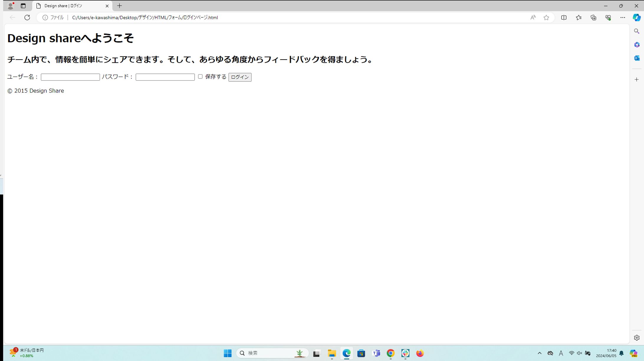The height and width of the screenshot is (361, 644).
Task: Open Read aloud icon in address bar
Action: (533, 17)
